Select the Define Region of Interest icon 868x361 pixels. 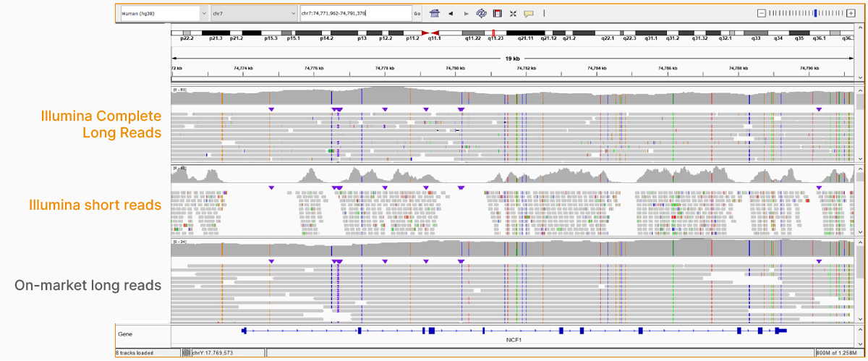497,13
